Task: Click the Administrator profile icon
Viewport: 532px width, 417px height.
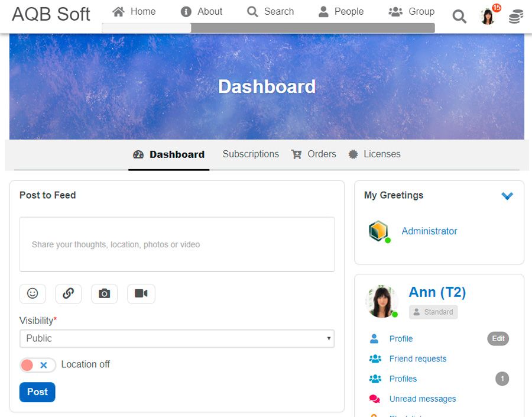Action: 378,231
